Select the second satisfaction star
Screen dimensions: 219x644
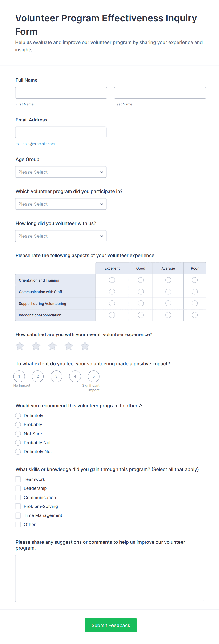[x=36, y=346]
